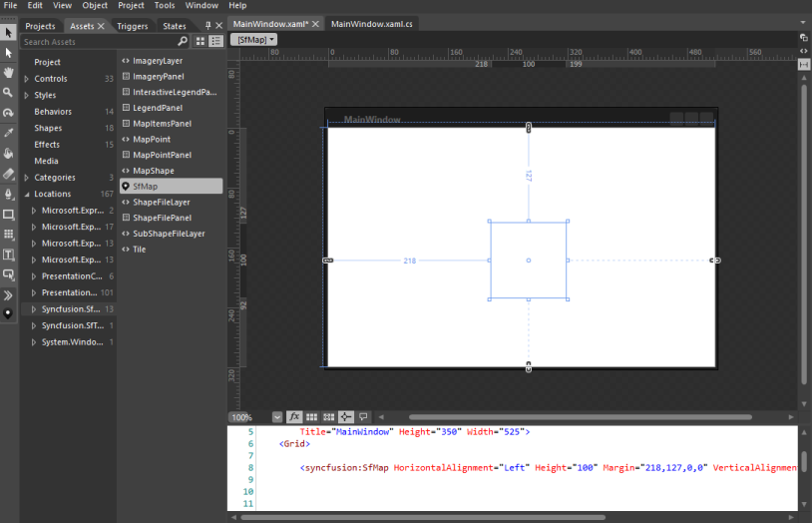The width and height of the screenshot is (812, 523).
Task: Open the File menu
Action: pyautogui.click(x=10, y=5)
